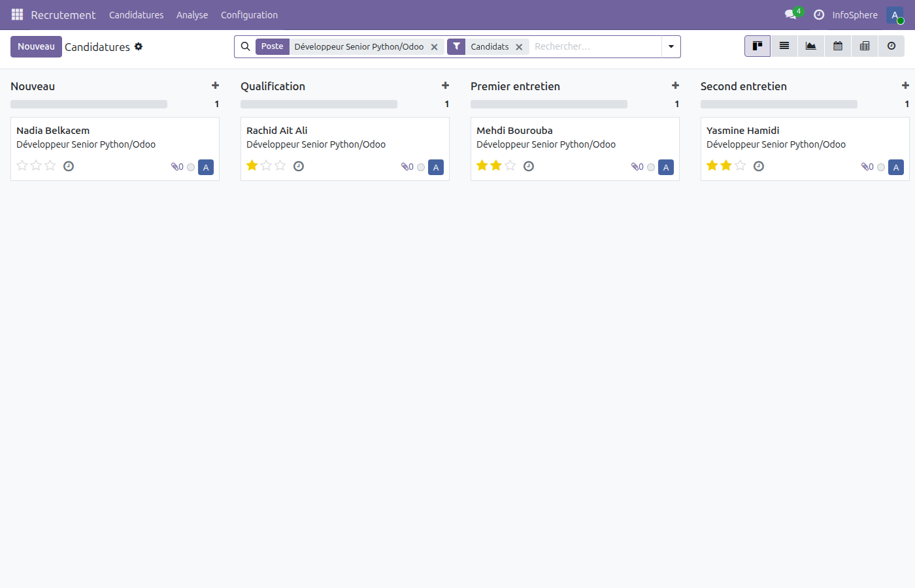Open the Analyse menu

coord(191,14)
